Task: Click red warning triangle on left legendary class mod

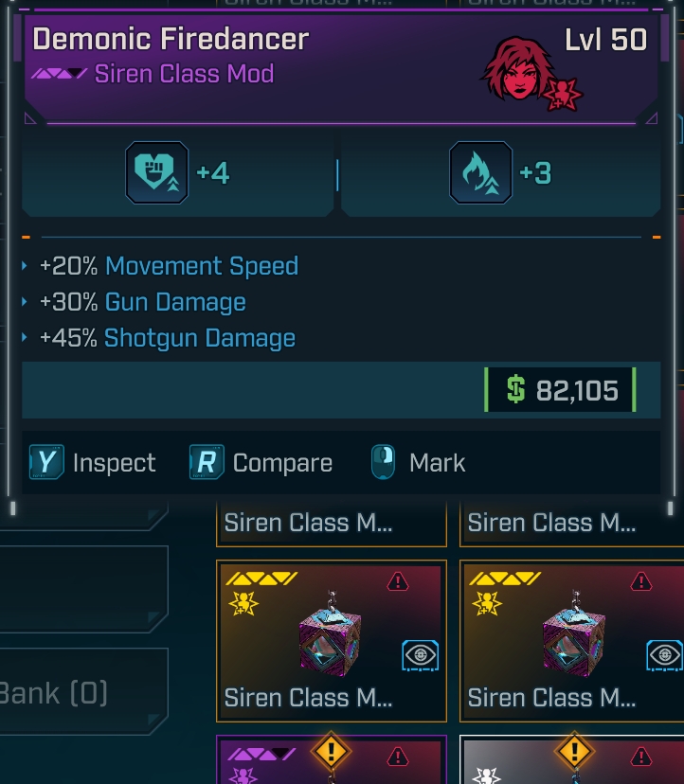Action: pyautogui.click(x=398, y=581)
